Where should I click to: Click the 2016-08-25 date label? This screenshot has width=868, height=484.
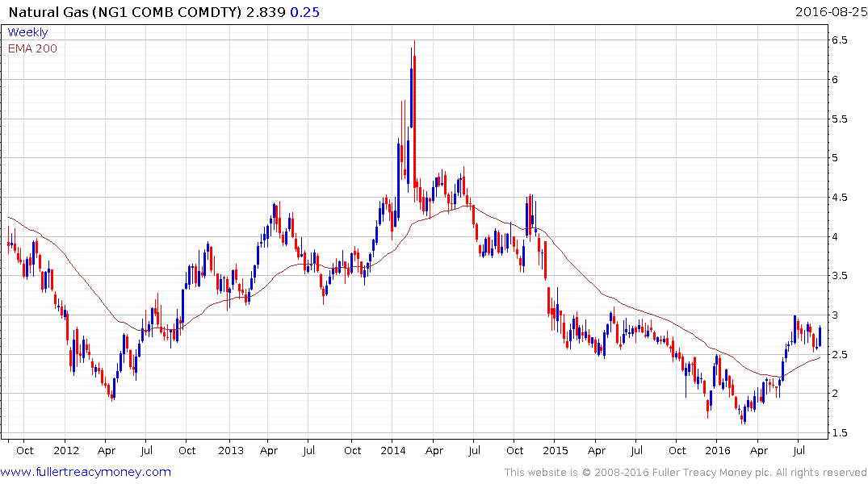click(x=831, y=11)
